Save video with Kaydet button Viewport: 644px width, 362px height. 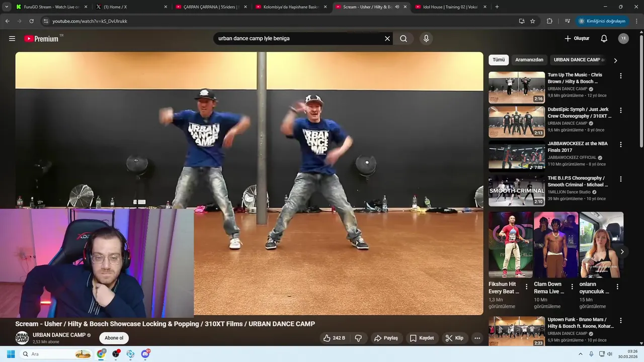click(422, 338)
